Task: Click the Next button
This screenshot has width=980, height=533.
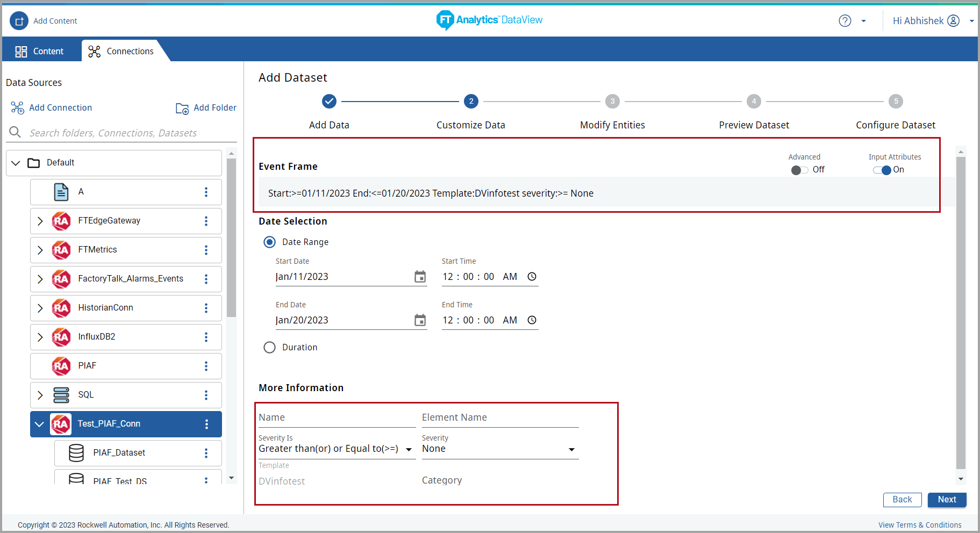Action: [947, 500]
